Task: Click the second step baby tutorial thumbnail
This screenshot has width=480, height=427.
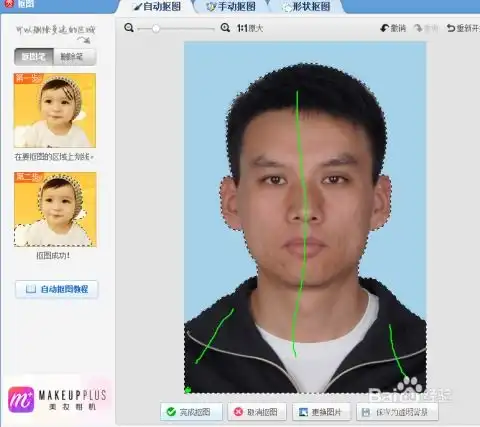Action: pyautogui.click(x=55, y=209)
